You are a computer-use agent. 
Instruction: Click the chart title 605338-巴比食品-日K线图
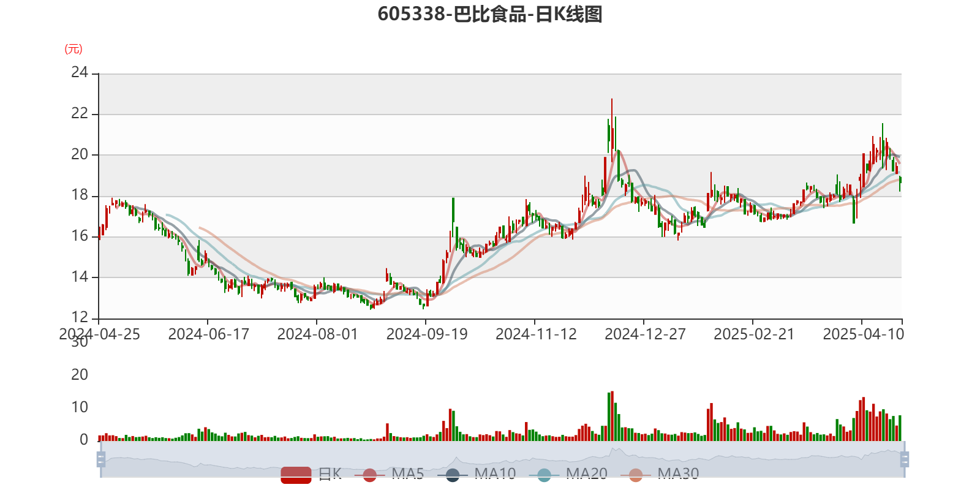(490, 13)
